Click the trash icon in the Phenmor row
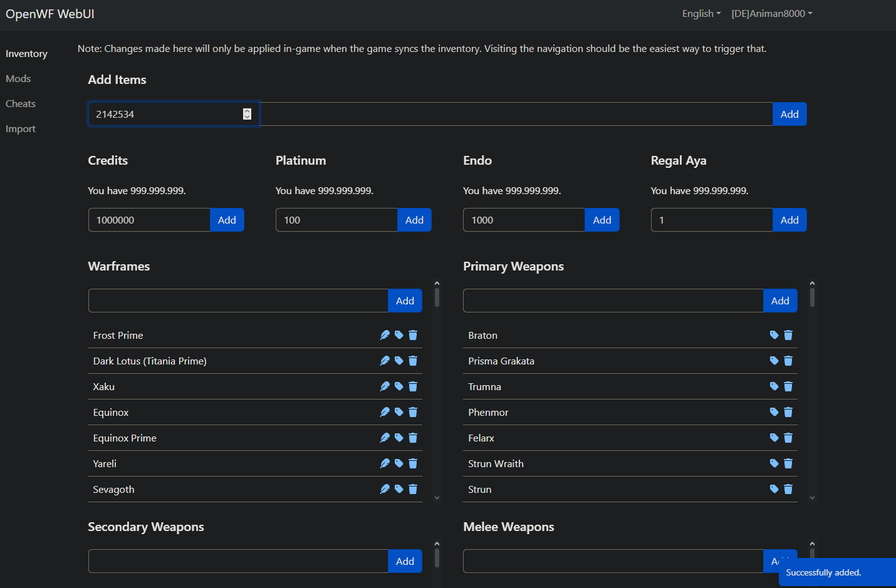This screenshot has width=896, height=588. (788, 412)
